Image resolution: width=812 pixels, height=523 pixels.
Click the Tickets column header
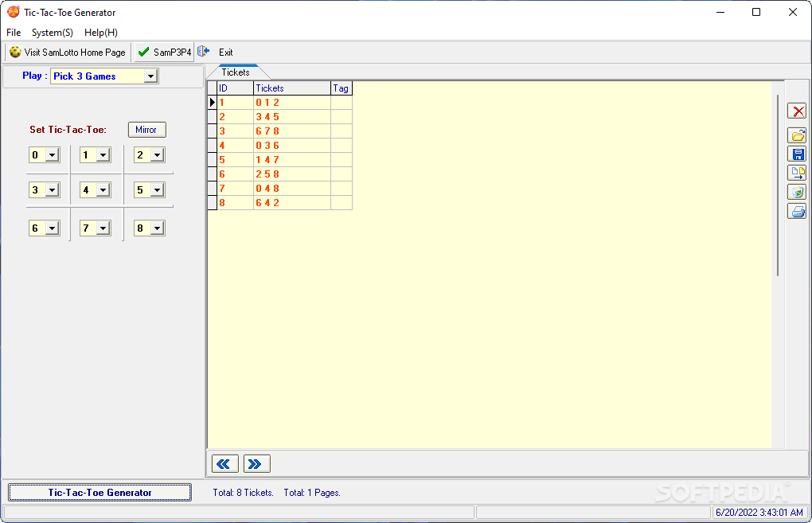click(x=292, y=88)
